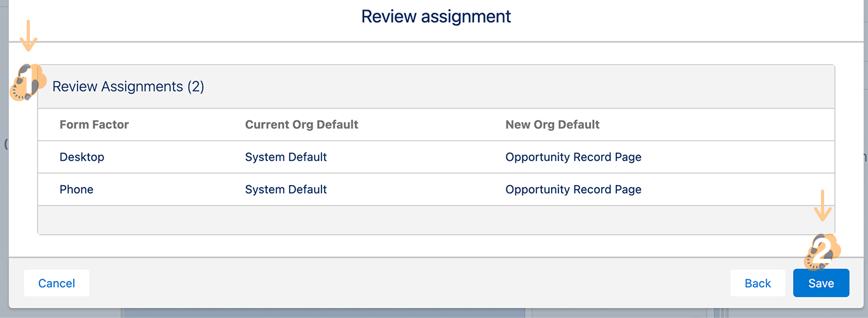Image resolution: width=868 pixels, height=318 pixels.
Task: Click the Review assignment dialog title
Action: coord(436,17)
